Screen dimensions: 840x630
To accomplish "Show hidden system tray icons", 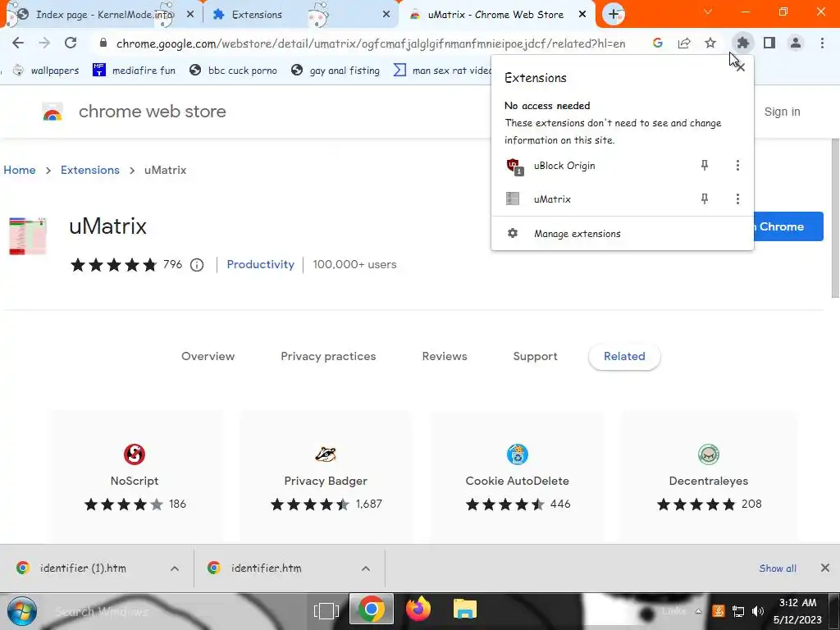I will point(698,611).
